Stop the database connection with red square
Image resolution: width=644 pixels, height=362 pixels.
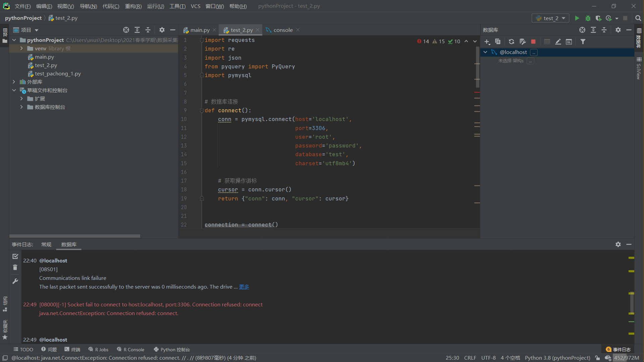click(x=533, y=42)
